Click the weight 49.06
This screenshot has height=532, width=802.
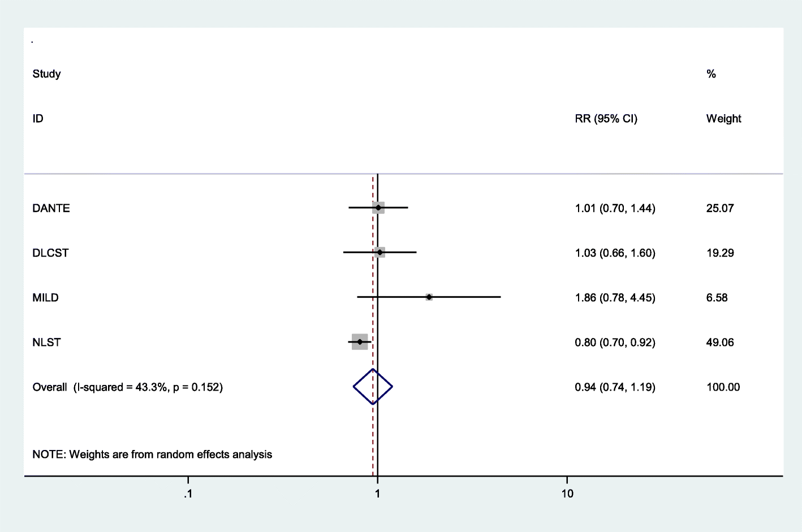(x=719, y=342)
